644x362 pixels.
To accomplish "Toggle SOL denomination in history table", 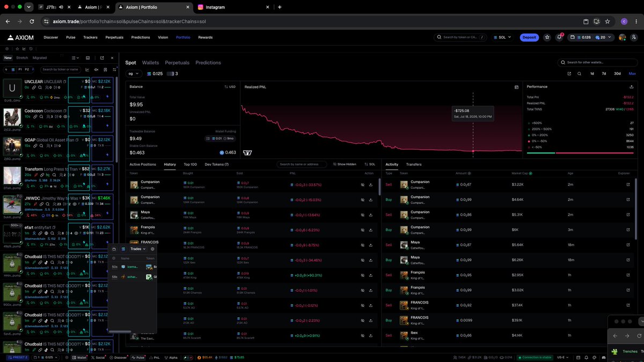I will point(370,164).
